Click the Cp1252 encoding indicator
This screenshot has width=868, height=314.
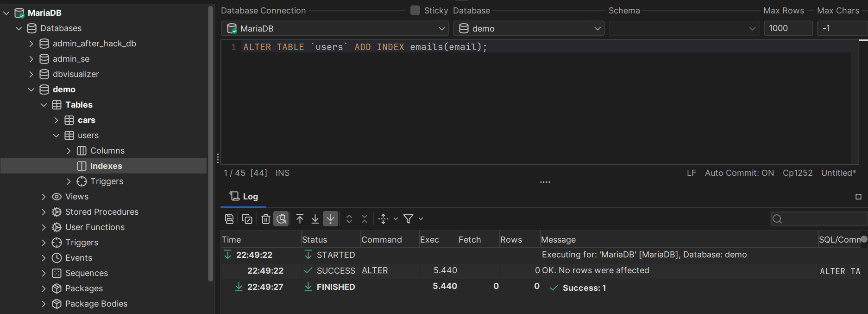point(798,173)
